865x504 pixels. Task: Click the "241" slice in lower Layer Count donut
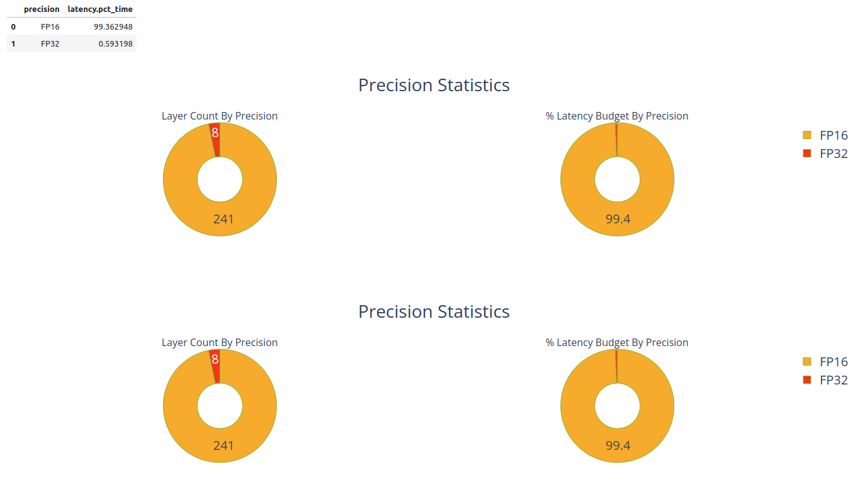coord(223,445)
